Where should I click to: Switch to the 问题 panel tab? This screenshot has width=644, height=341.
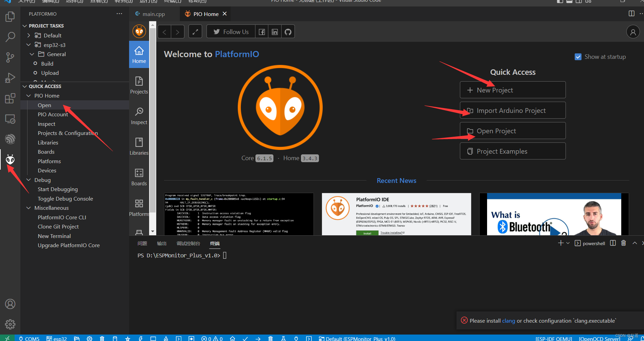click(142, 243)
